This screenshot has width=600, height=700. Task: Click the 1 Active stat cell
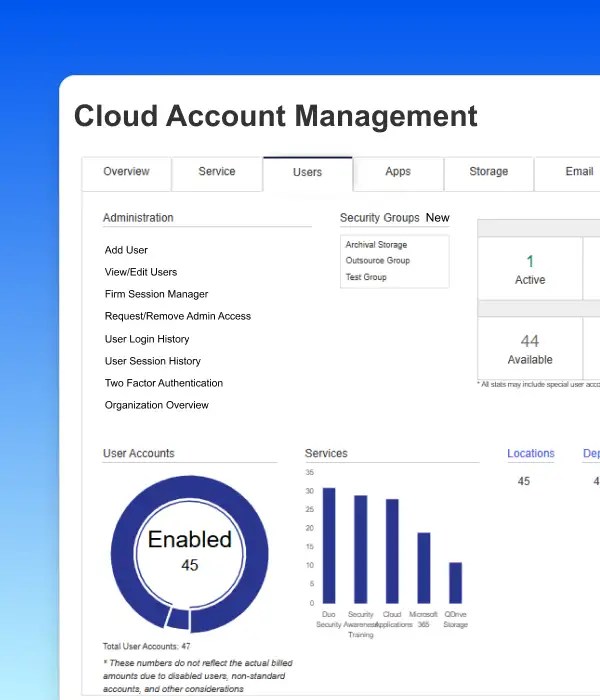pyautogui.click(x=530, y=269)
